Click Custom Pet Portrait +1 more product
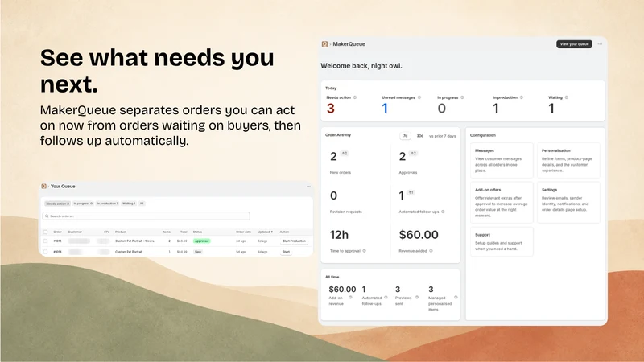The image size is (644, 362). point(134,241)
